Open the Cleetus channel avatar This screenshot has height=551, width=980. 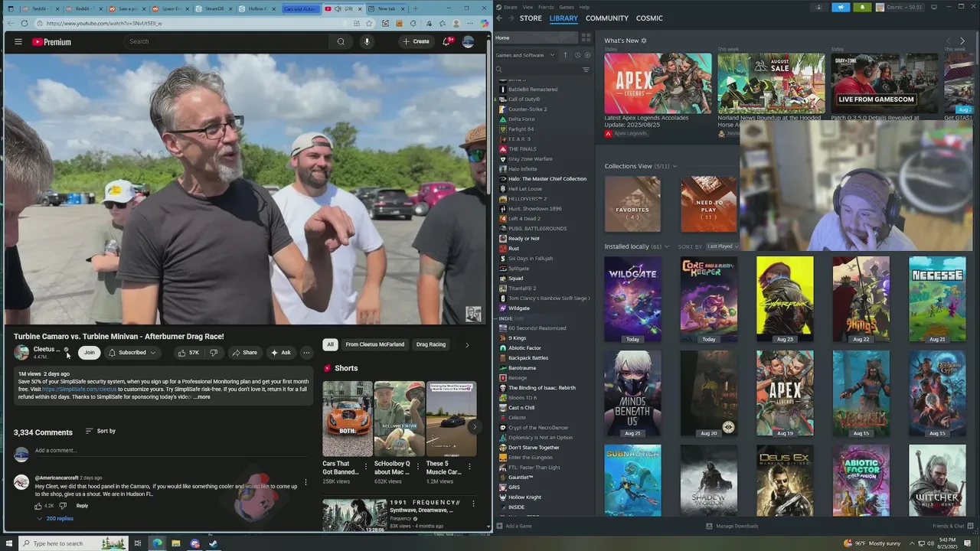click(21, 353)
